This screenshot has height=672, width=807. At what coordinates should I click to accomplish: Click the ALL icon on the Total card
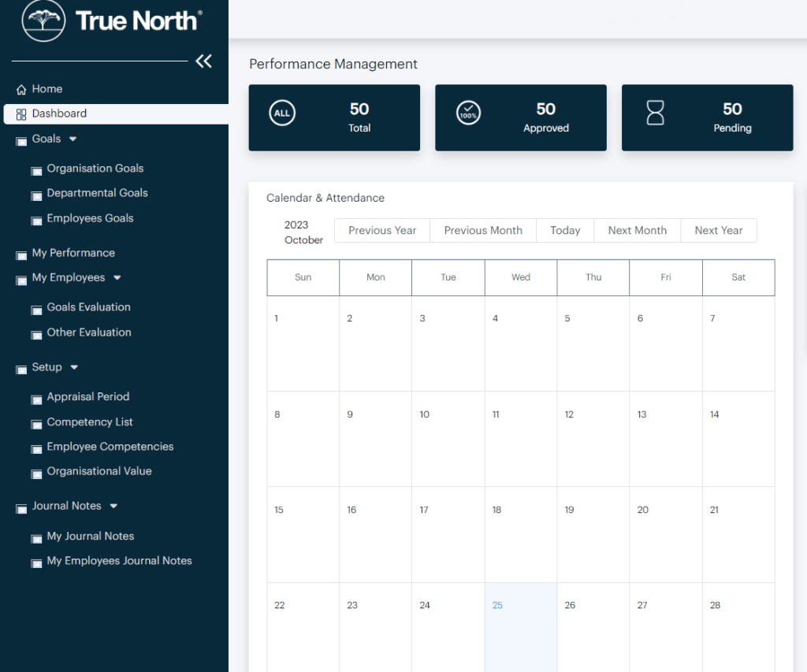[283, 113]
